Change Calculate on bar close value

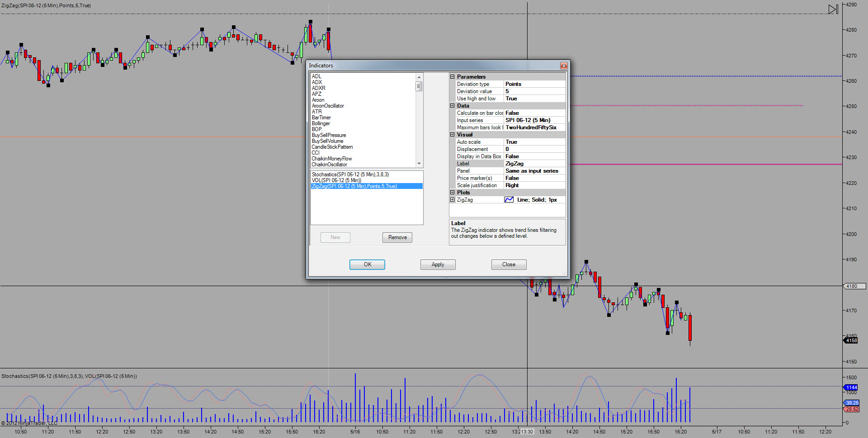click(534, 113)
